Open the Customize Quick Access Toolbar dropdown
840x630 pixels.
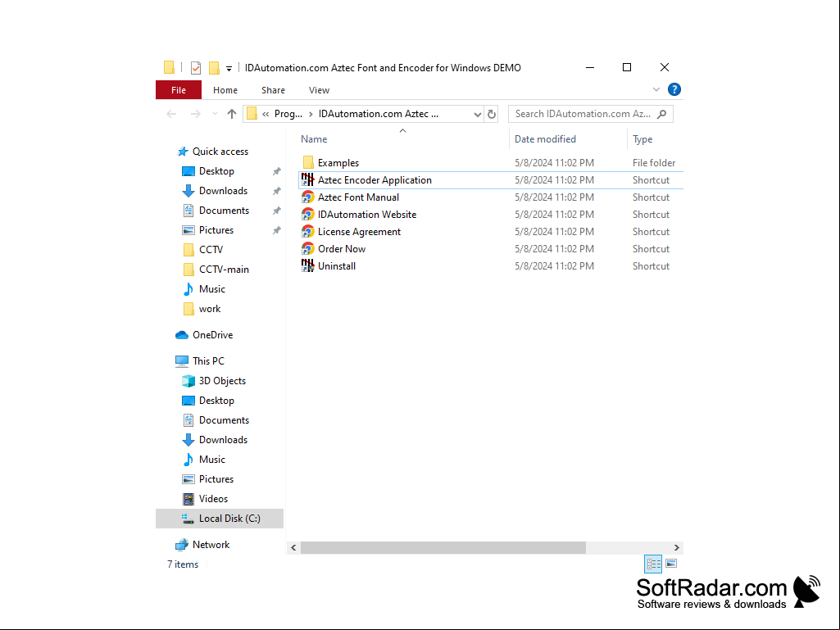[229, 69]
